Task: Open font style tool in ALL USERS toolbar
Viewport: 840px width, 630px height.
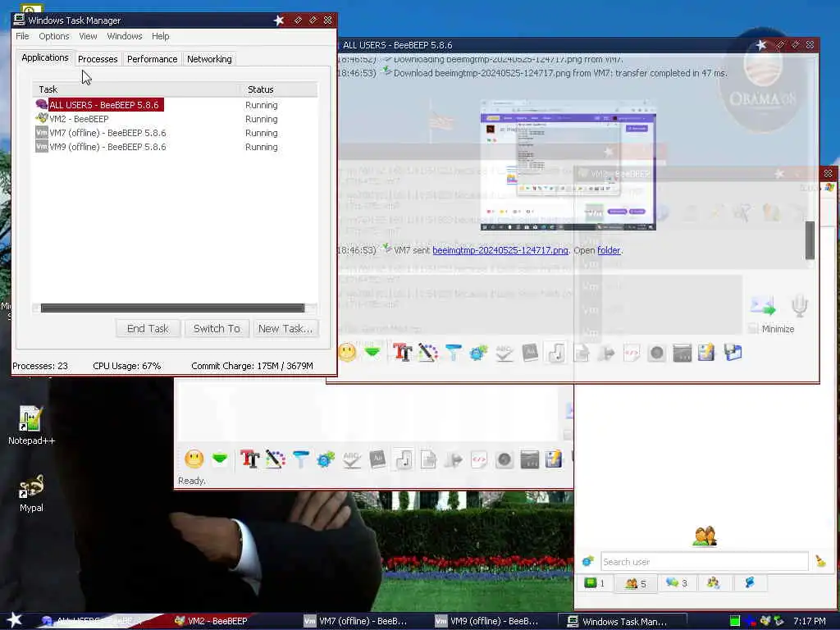Action: 402,353
